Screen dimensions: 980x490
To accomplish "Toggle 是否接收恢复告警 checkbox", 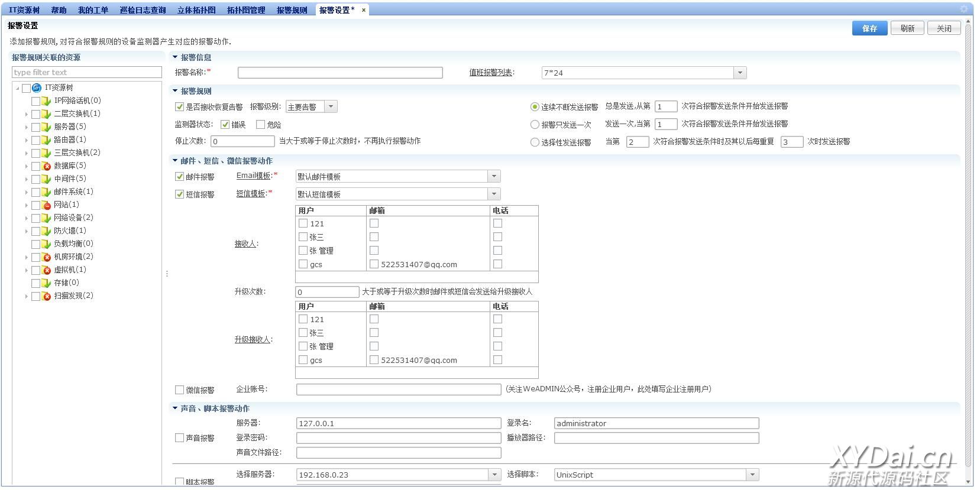I will 179,107.
